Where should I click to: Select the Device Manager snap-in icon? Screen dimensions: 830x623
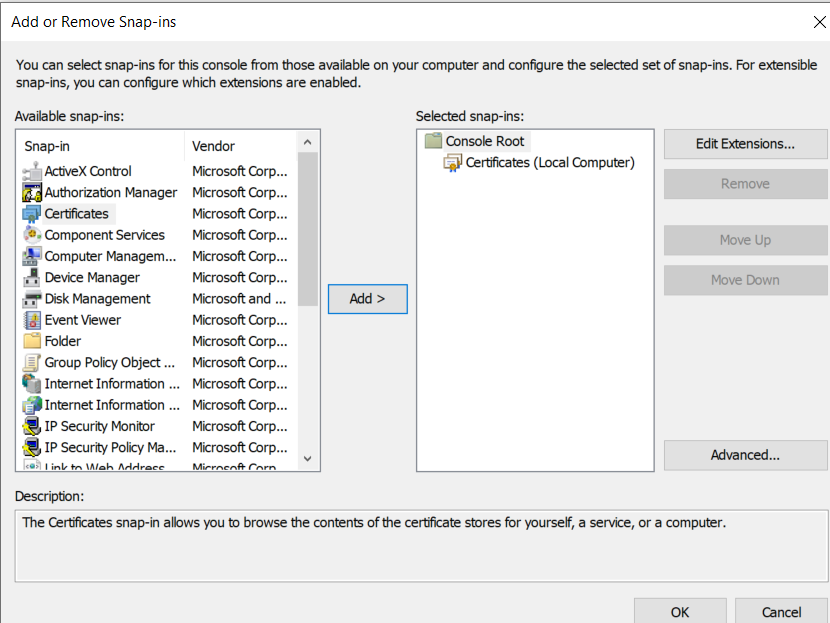(32, 277)
